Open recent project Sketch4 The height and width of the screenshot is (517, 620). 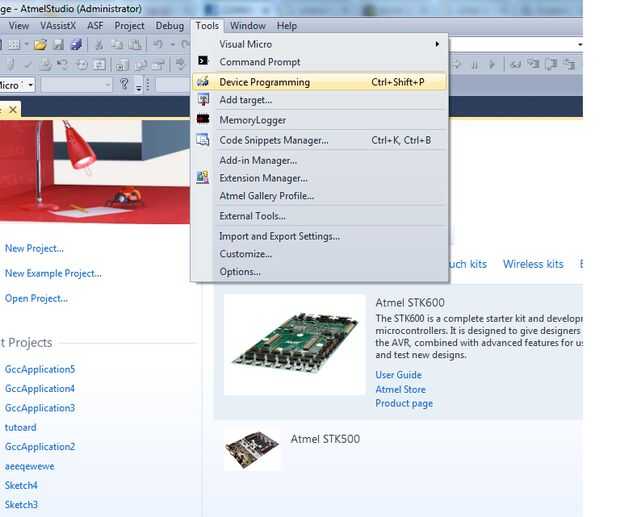pos(21,485)
